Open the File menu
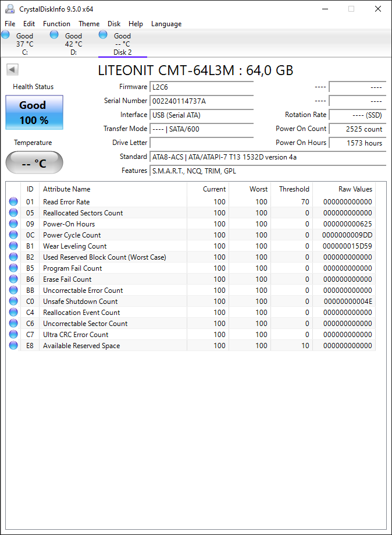Screen dimensions: 392x535 (10, 24)
